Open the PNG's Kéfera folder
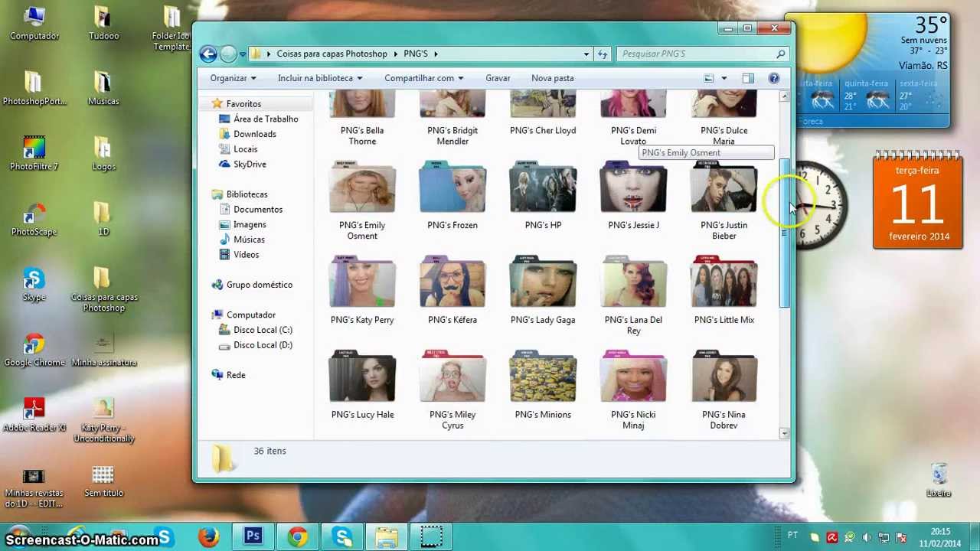 (452, 291)
